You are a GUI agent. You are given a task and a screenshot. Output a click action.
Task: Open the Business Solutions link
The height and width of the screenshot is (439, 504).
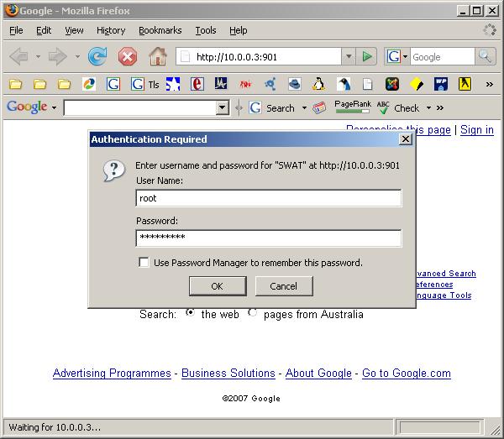[228, 374]
